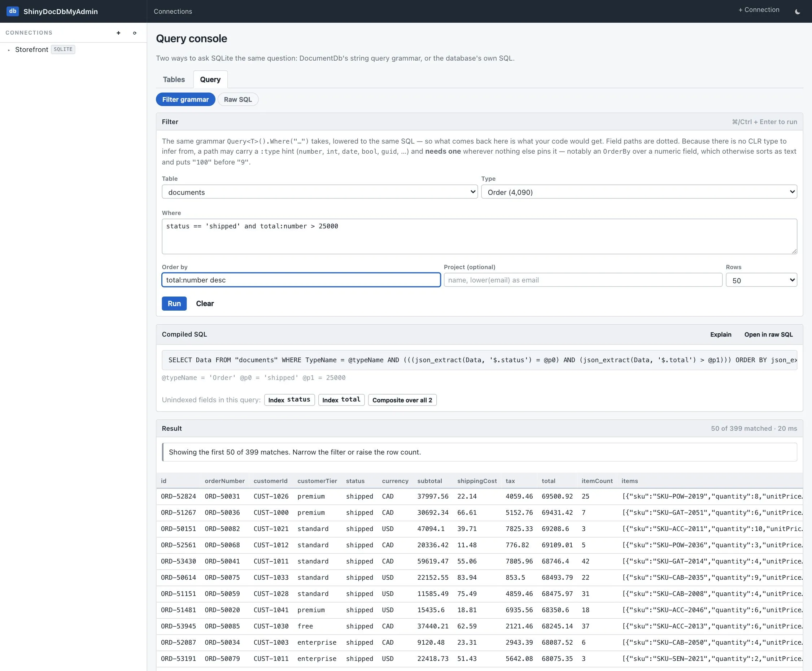Click the + Connection button
The image size is (812, 671).
[x=759, y=10]
